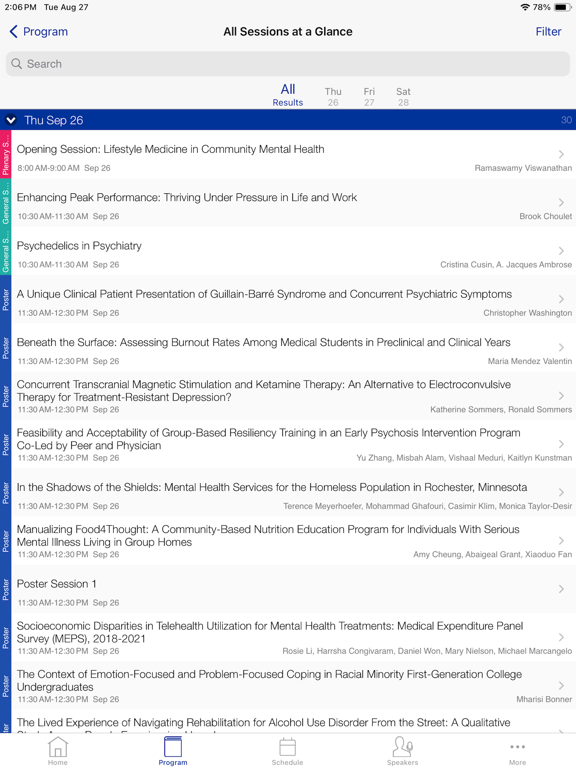Tap the 8:00 AM-9:00 AM time text
576x768 pixels.
click(x=48, y=168)
